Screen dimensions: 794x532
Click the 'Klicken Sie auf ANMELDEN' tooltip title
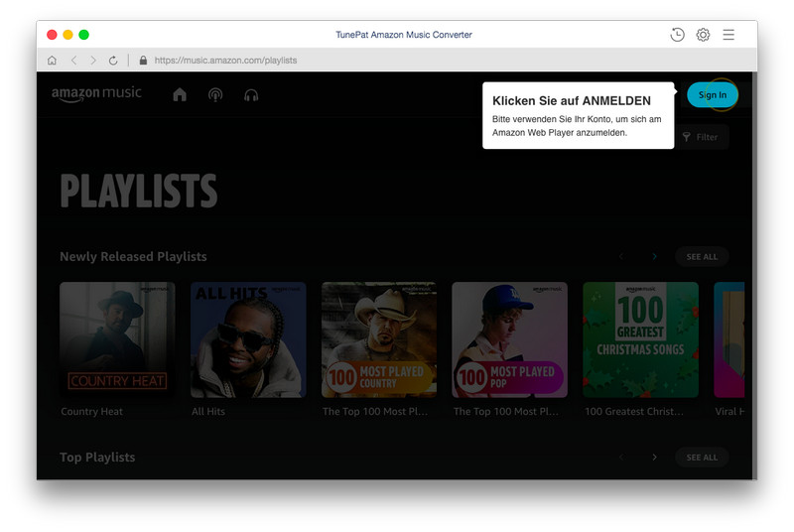click(x=572, y=100)
